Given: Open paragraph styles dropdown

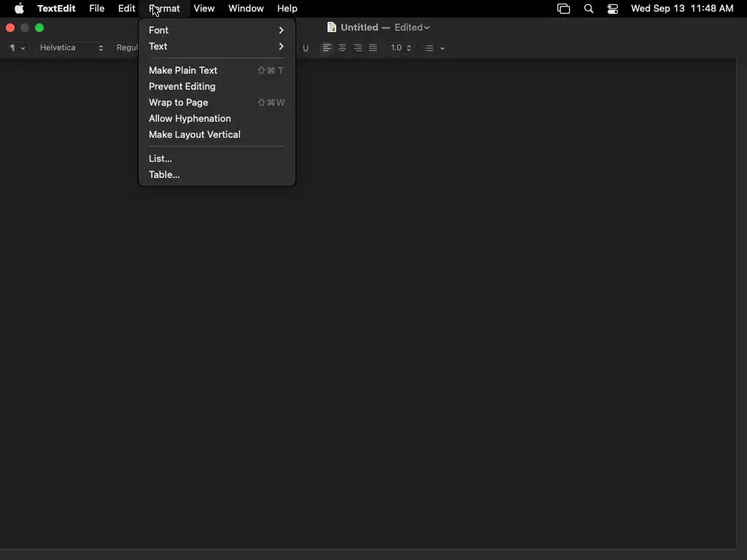Looking at the screenshot, I should coord(18,47).
